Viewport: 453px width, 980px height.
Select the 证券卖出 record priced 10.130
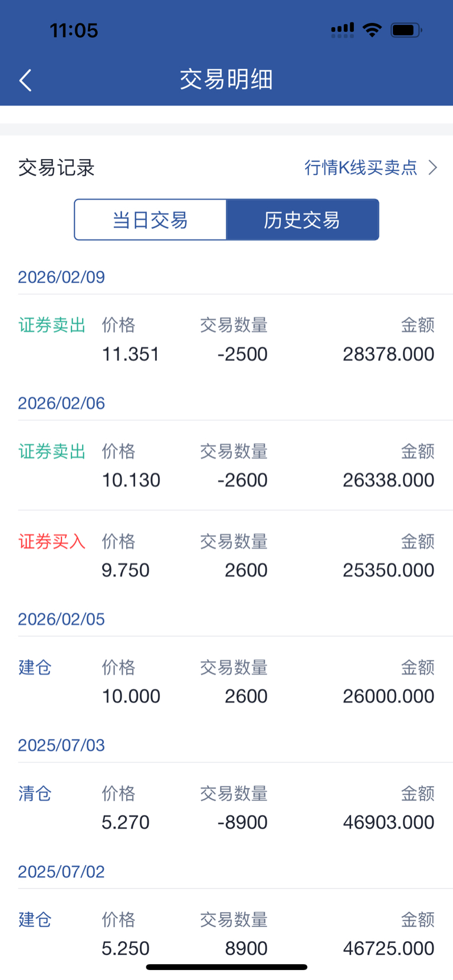pyautogui.click(x=52, y=451)
